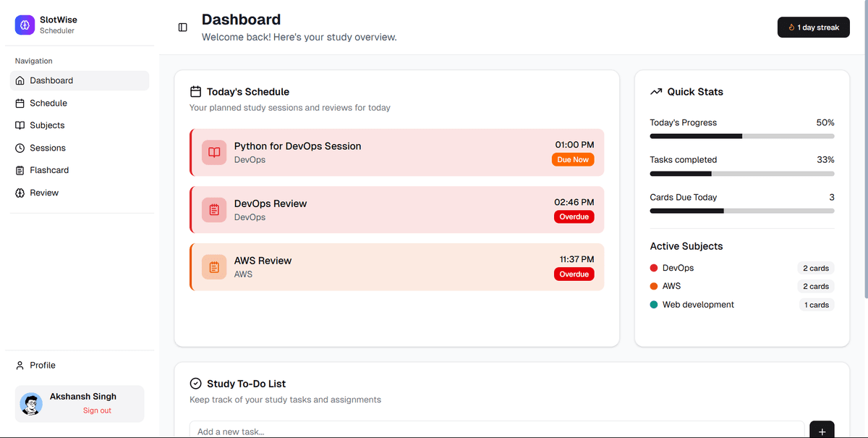
Task: Navigate to Sessions
Action: (48, 148)
